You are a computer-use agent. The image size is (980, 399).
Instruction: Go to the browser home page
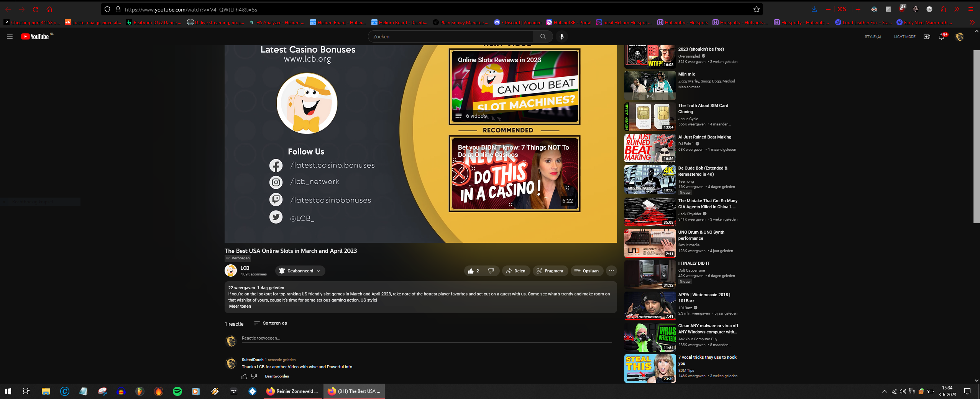click(49, 10)
